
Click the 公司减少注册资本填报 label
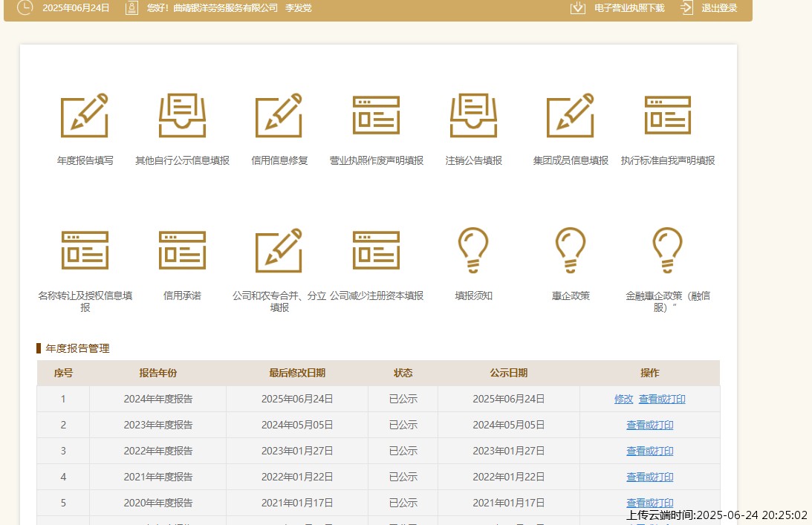pyautogui.click(x=377, y=296)
